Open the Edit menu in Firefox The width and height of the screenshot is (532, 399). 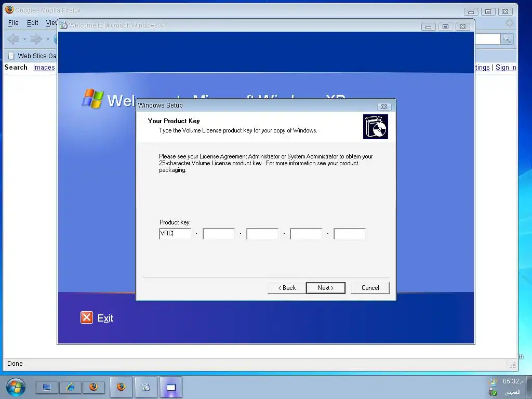(33, 23)
